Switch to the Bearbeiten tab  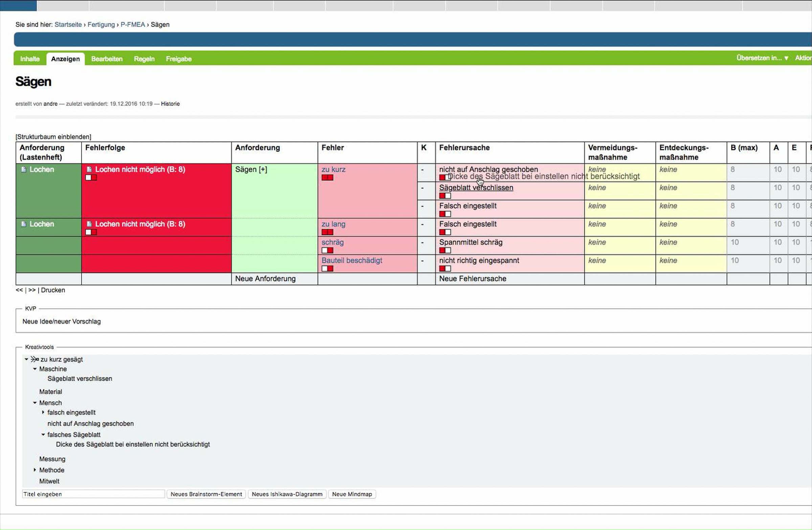107,59
